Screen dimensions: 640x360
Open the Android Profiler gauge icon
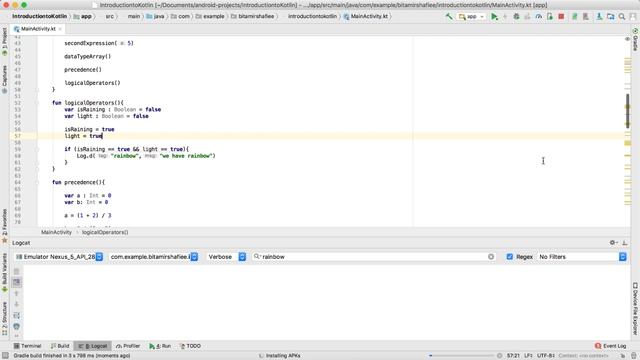tap(539, 16)
